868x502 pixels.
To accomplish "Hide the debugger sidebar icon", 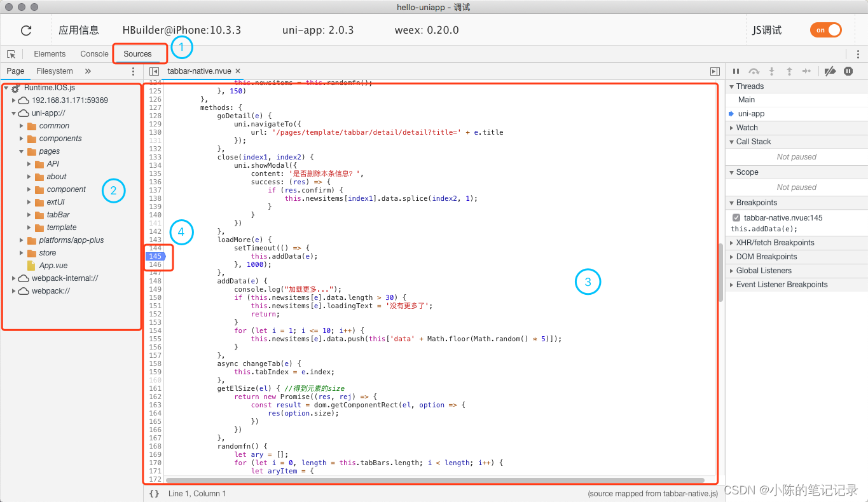I will click(x=715, y=71).
